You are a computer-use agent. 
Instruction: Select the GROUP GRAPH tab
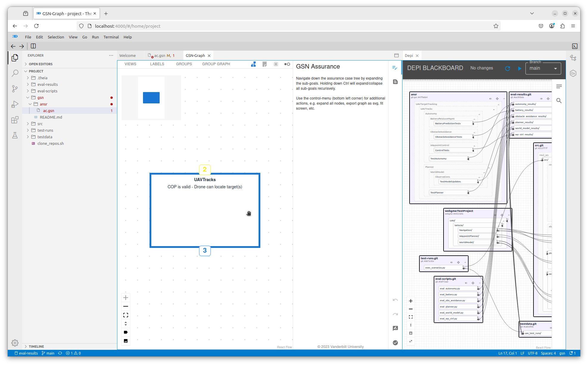[216, 64]
